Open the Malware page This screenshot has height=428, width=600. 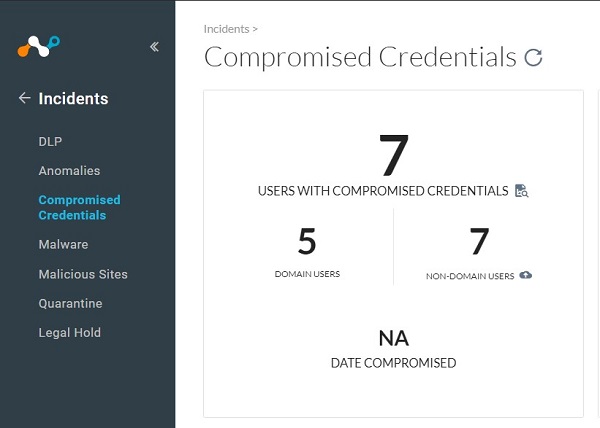pos(63,244)
